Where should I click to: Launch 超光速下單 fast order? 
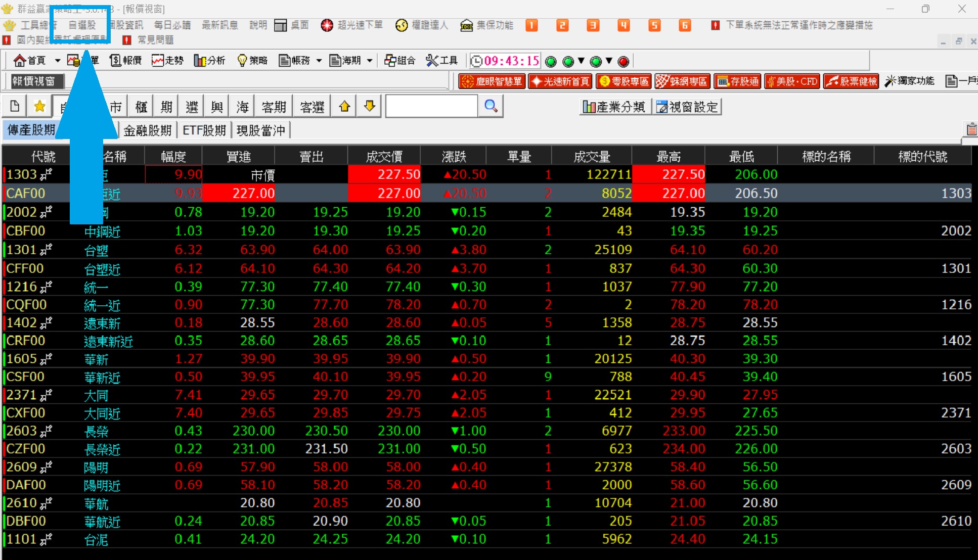pos(352,25)
